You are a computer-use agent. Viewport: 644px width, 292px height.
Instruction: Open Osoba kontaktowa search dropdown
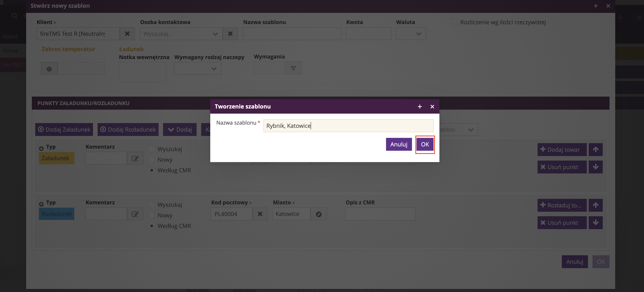tap(181, 34)
